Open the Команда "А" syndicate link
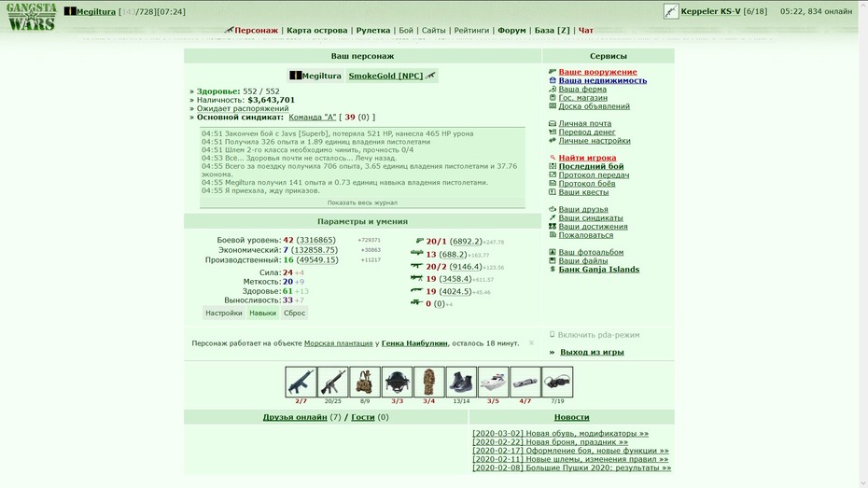868x488 pixels. point(313,118)
